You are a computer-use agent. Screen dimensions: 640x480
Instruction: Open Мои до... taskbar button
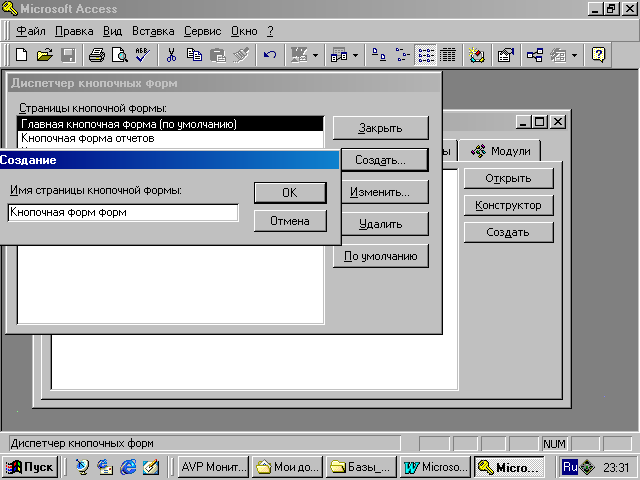point(287,467)
